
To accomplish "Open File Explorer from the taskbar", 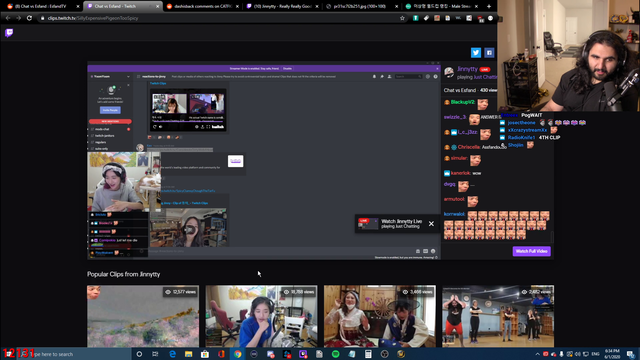I will 188,354.
